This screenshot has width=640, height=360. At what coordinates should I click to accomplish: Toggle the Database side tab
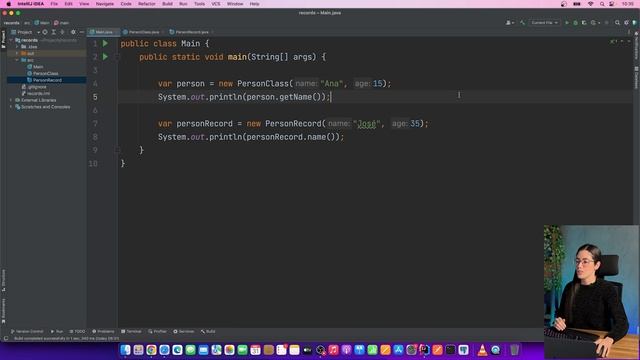(636, 78)
